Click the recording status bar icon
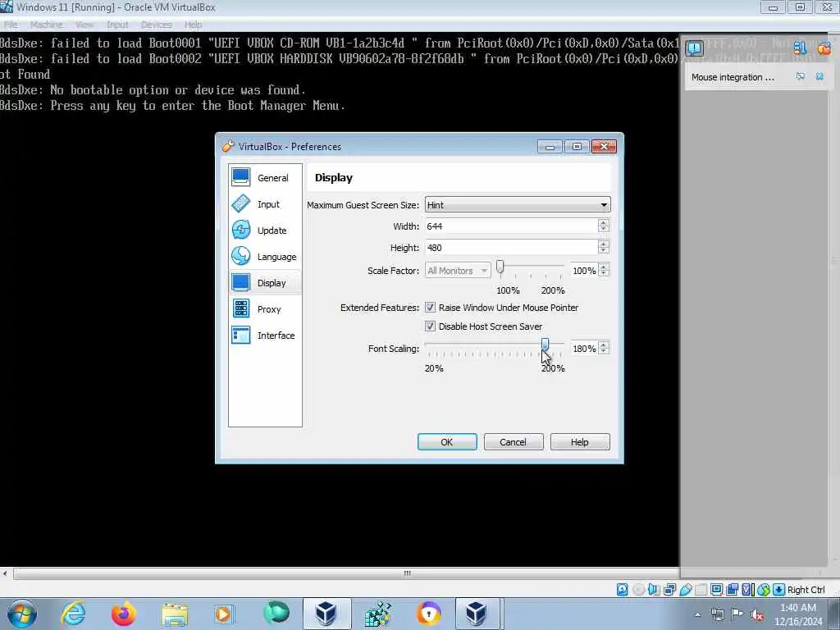 coord(732,589)
